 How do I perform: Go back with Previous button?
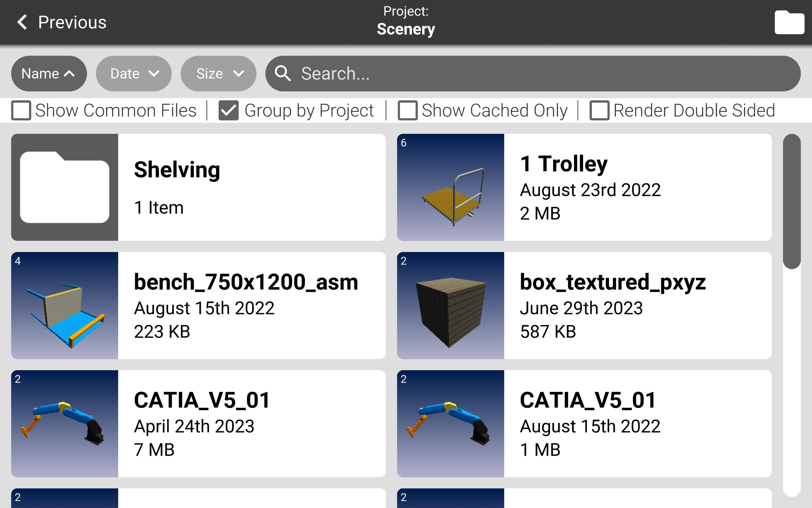72,22
